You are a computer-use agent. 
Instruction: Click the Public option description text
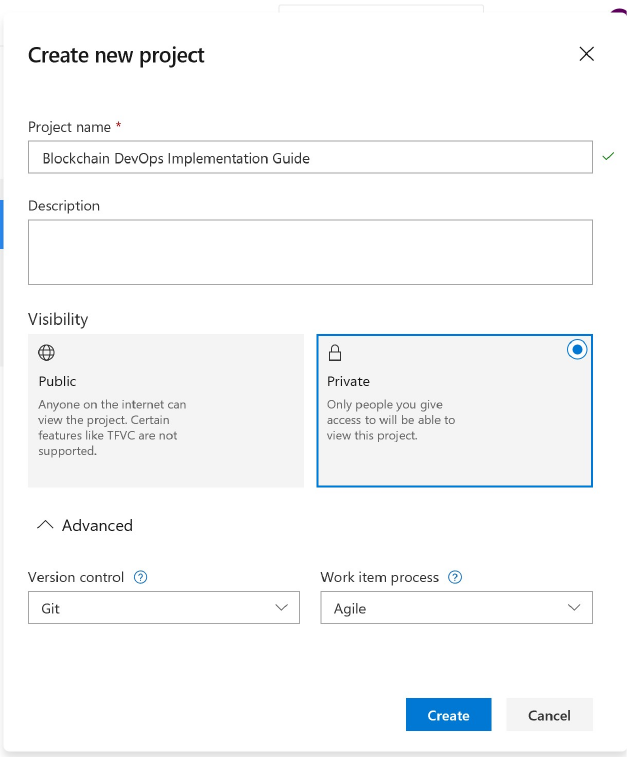tap(112, 427)
